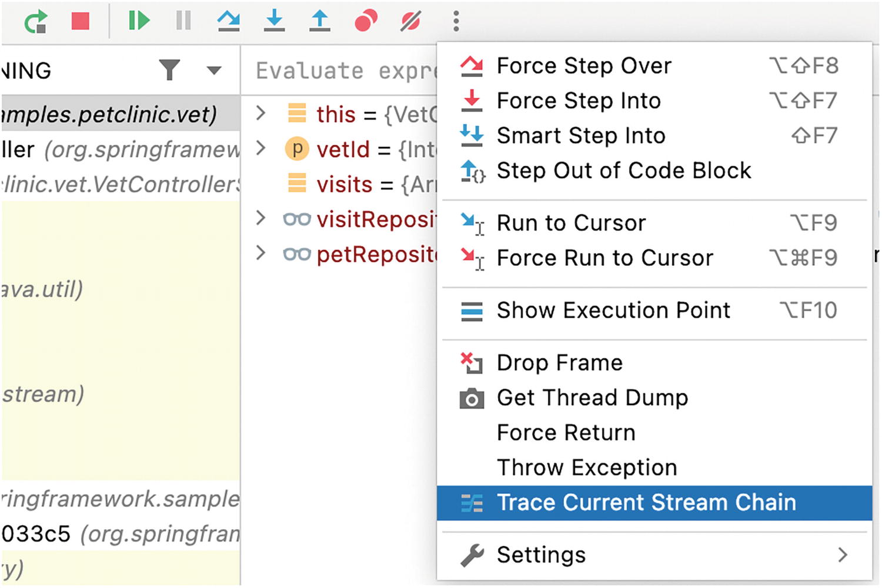
Task: Open the thread selector dropdown arrow
Action: click(214, 71)
